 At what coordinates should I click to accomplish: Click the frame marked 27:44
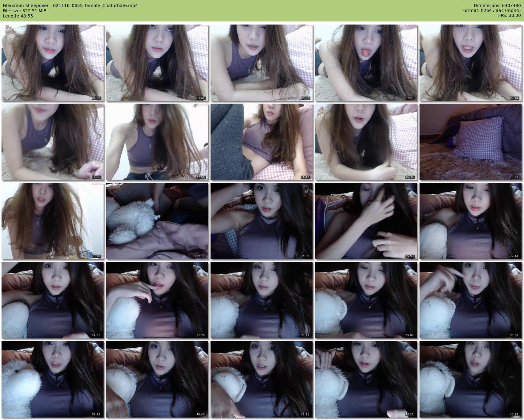[x=470, y=221]
